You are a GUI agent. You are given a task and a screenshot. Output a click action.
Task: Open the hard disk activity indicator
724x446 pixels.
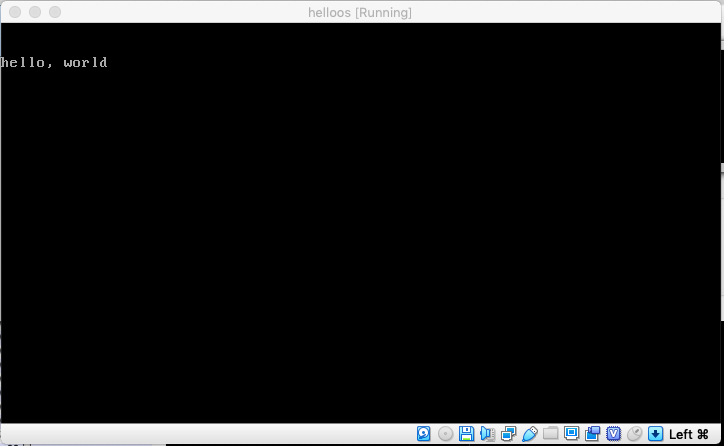coord(423,434)
